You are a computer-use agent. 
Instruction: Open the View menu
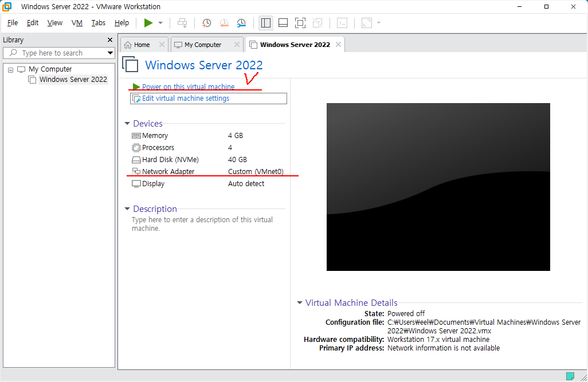[55, 23]
